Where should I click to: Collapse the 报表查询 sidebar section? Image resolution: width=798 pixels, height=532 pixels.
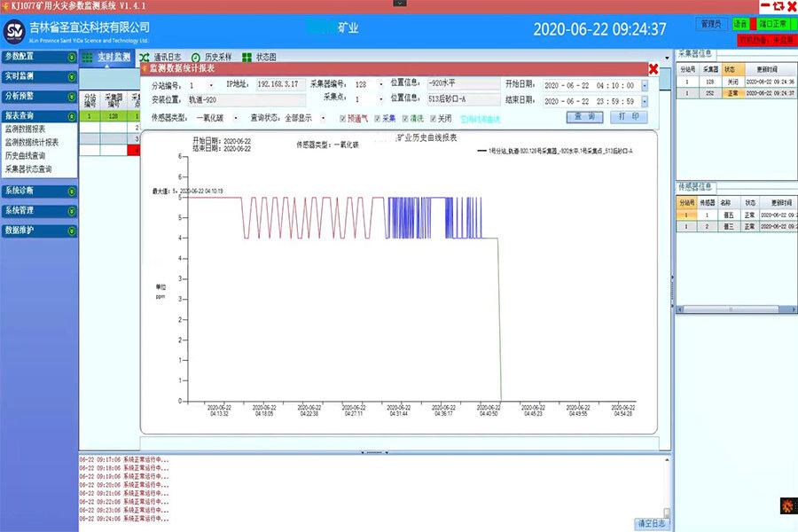click(72, 116)
